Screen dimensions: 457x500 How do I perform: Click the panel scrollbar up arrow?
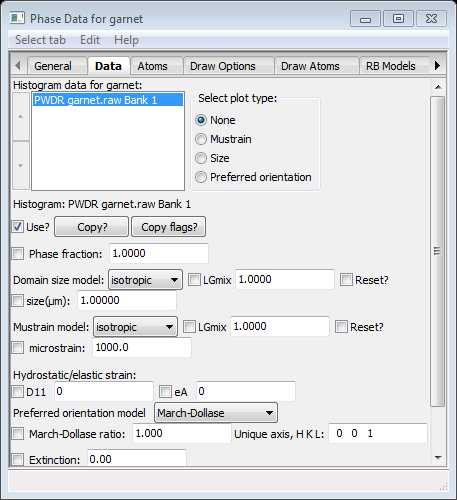click(438, 87)
